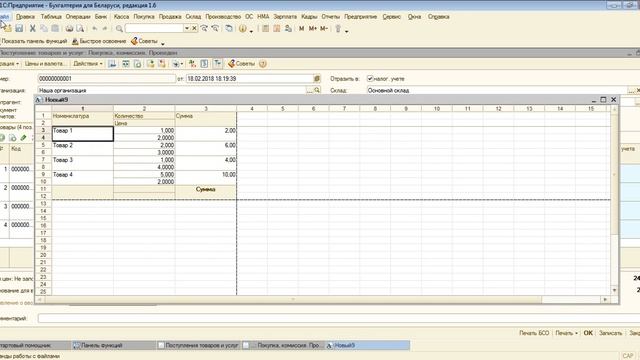Open the Покупка menu

pos(144,17)
